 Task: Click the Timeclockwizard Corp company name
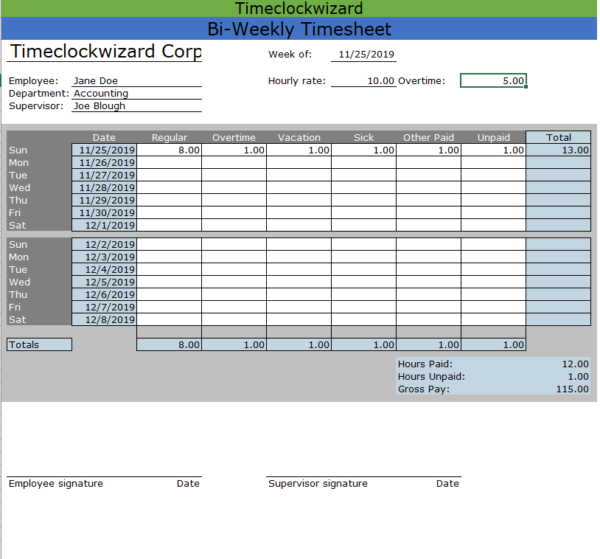tap(104, 51)
